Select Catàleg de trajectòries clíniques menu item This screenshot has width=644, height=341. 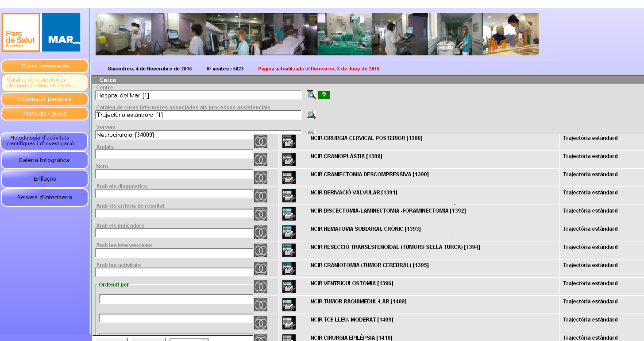coord(45,83)
